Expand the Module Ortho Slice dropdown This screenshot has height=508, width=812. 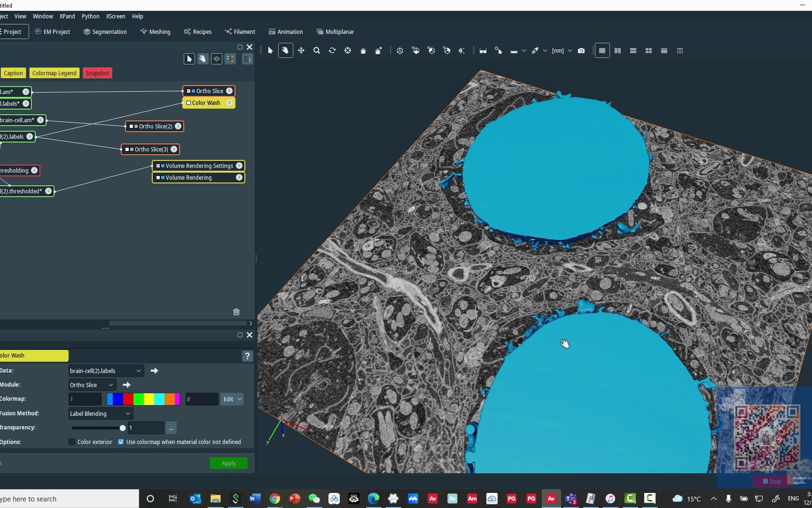pyautogui.click(x=92, y=385)
